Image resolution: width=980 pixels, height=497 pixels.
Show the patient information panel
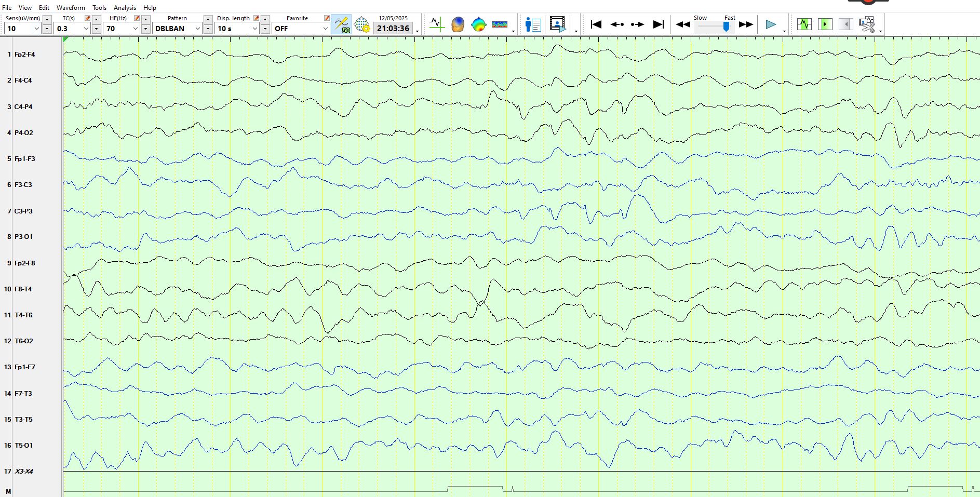[x=533, y=24]
